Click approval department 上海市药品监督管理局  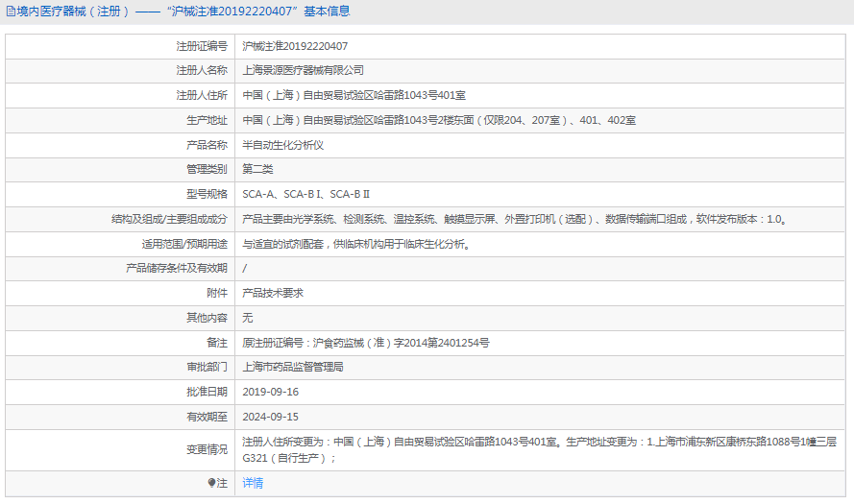[293, 367]
